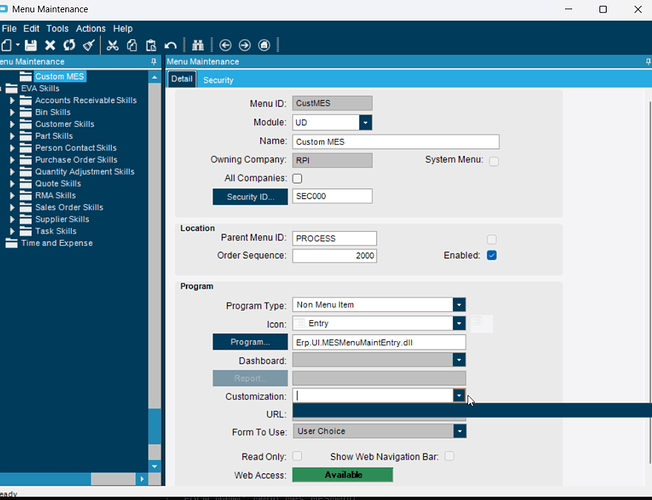The height and width of the screenshot is (500, 652).
Task: Click the RMA Skills folder icon
Action: coord(26,196)
